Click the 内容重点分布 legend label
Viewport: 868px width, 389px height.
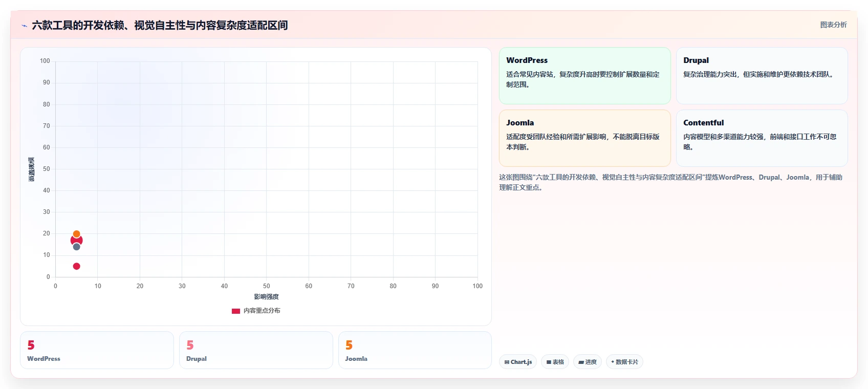point(262,311)
